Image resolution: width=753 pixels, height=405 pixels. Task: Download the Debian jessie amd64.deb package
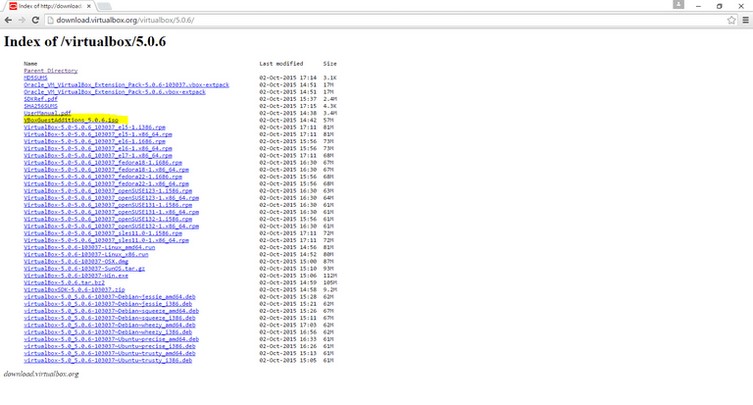(x=109, y=296)
